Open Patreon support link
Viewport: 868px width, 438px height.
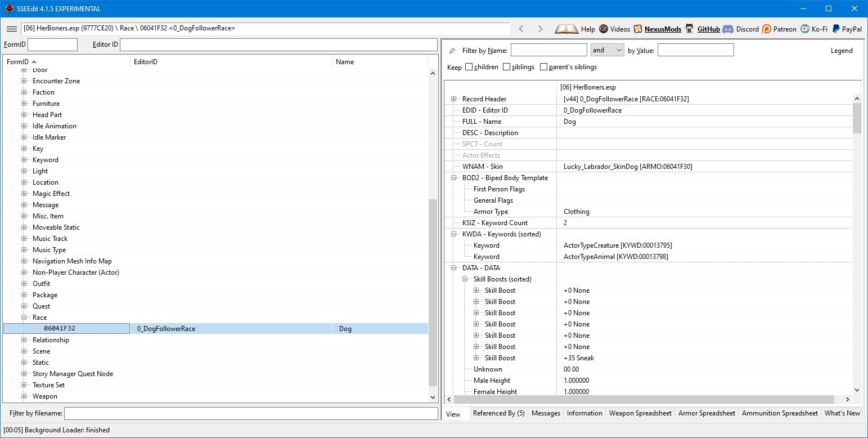779,29
